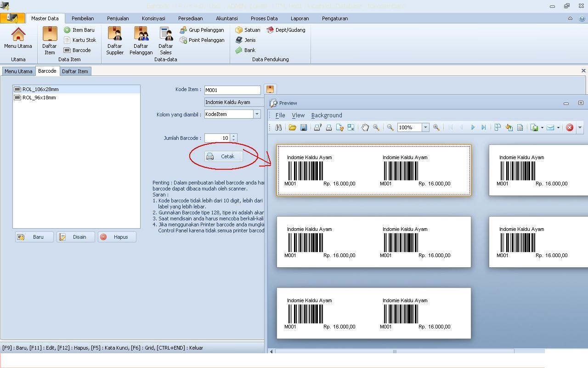
Task: Open Point Pelanggan in ribbon
Action: pyautogui.click(x=202, y=40)
